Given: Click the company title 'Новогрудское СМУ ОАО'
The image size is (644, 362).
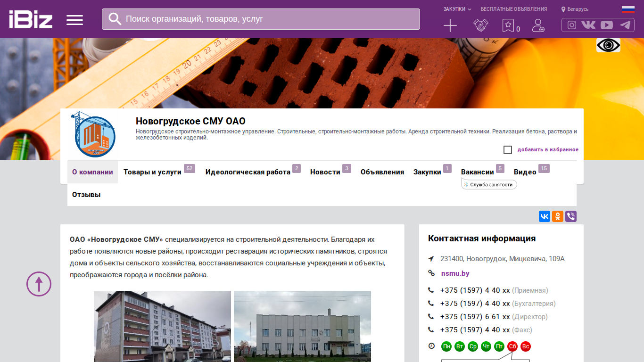Looking at the screenshot, I should coord(190,121).
